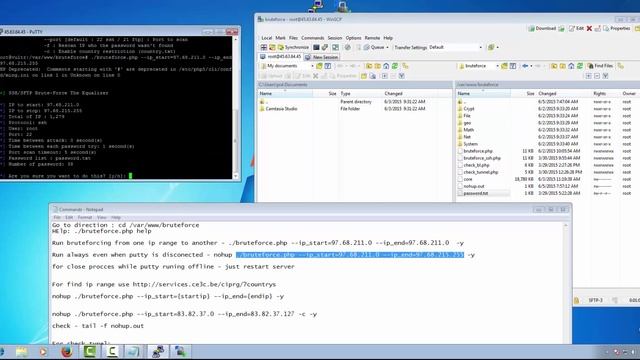Select bruteforce.php in the remote file list
Image resolution: width=640 pixels, height=360 pixels.
(x=478, y=151)
